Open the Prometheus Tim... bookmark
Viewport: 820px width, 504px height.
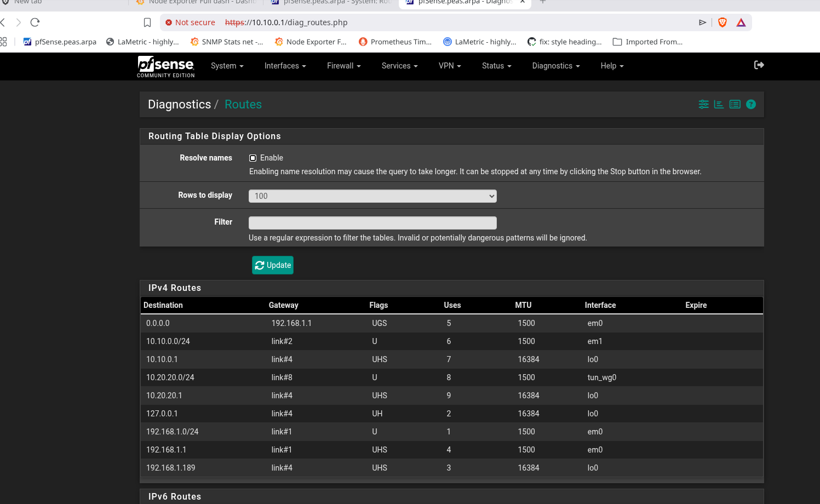[x=395, y=42]
